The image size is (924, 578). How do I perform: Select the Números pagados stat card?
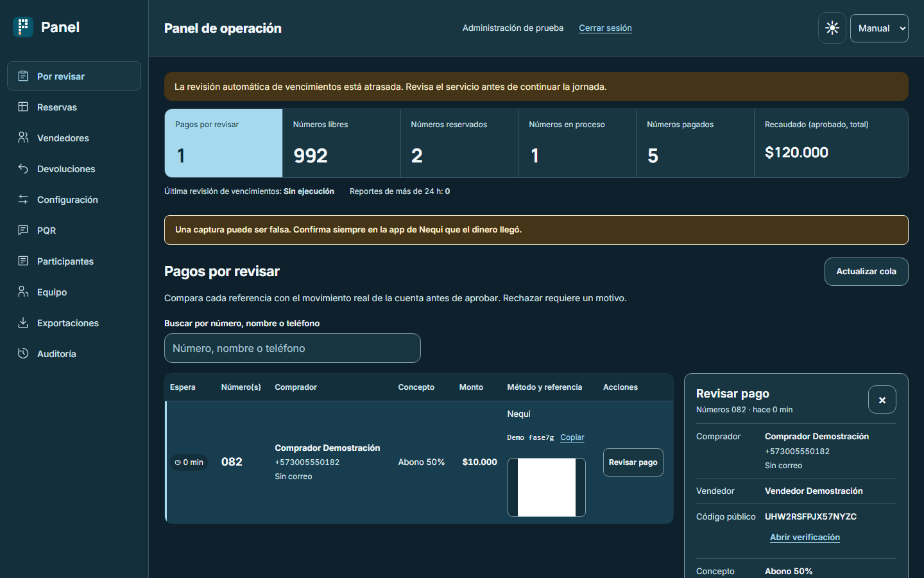(x=695, y=143)
